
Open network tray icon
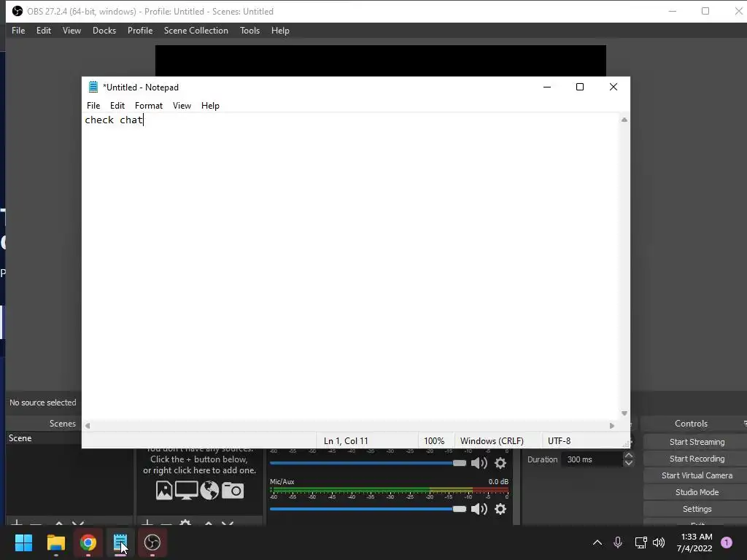point(640,542)
